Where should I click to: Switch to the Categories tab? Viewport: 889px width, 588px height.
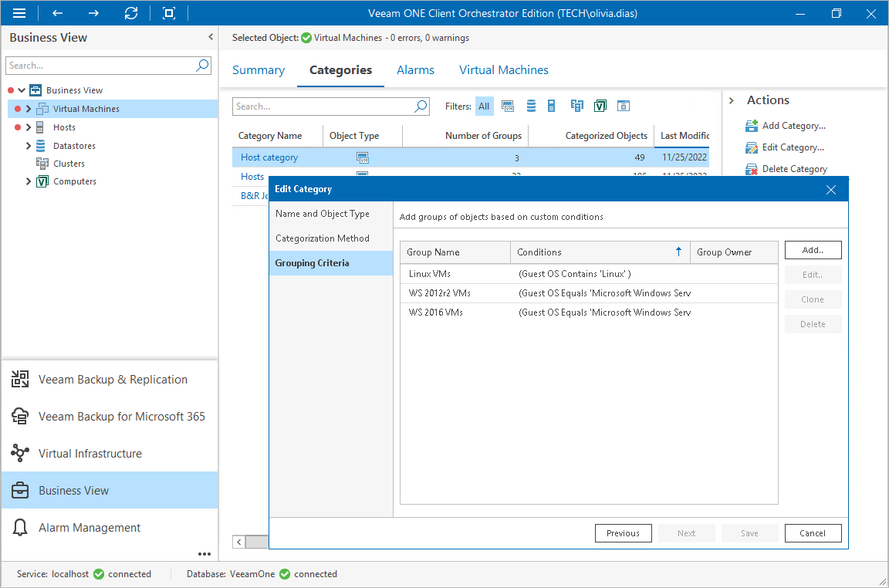click(x=341, y=69)
